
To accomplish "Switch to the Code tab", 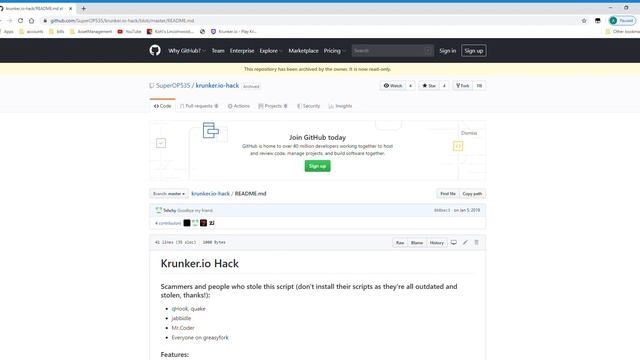I will 162,106.
